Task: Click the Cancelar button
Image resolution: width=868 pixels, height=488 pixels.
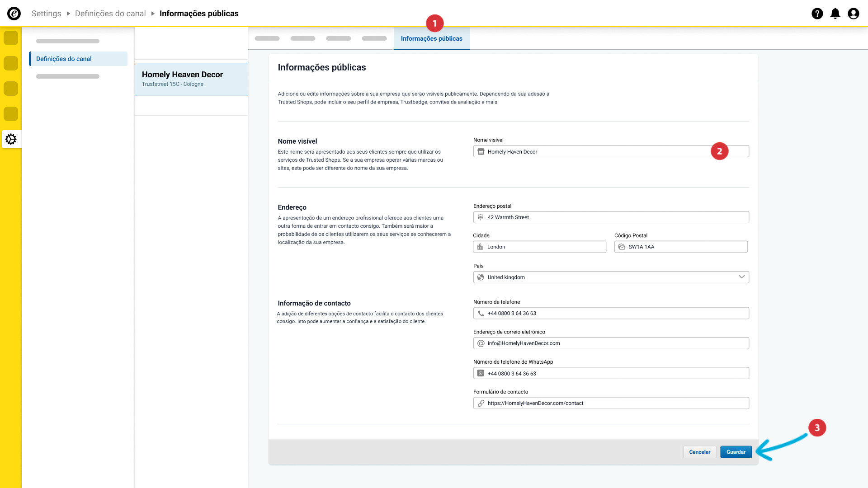Action: click(x=699, y=452)
